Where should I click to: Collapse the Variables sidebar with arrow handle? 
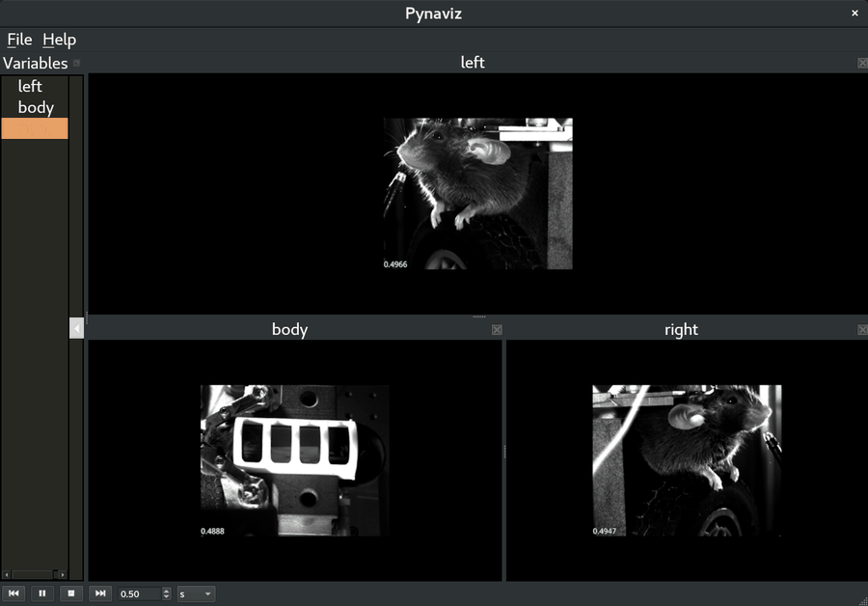coord(76,328)
